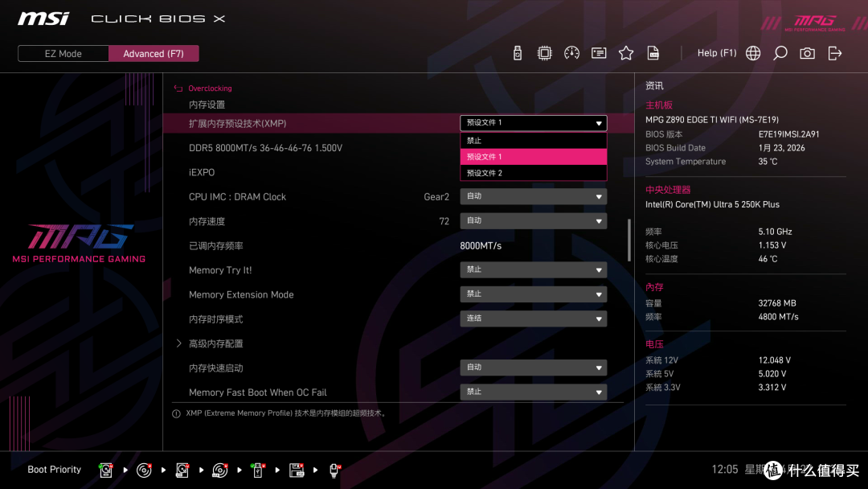Click the CPU frequency 5.10 GHz value
Screen dimensions: 868x489
[775, 232]
